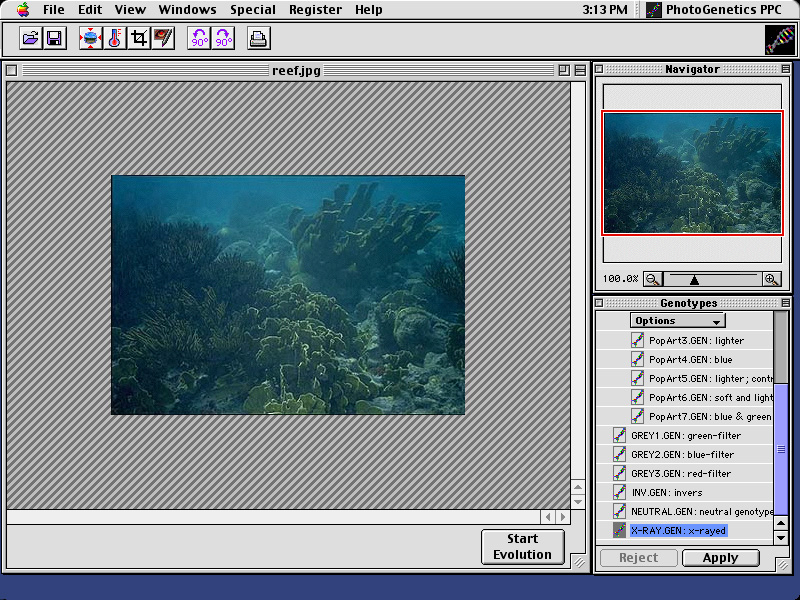
Task: Click the Open file folder icon
Action: 31,39
